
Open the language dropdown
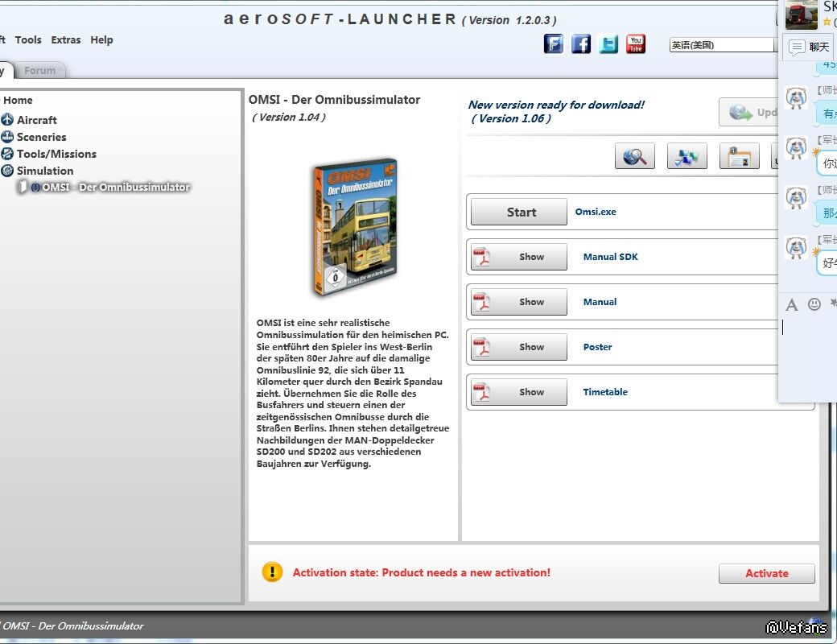(723, 45)
